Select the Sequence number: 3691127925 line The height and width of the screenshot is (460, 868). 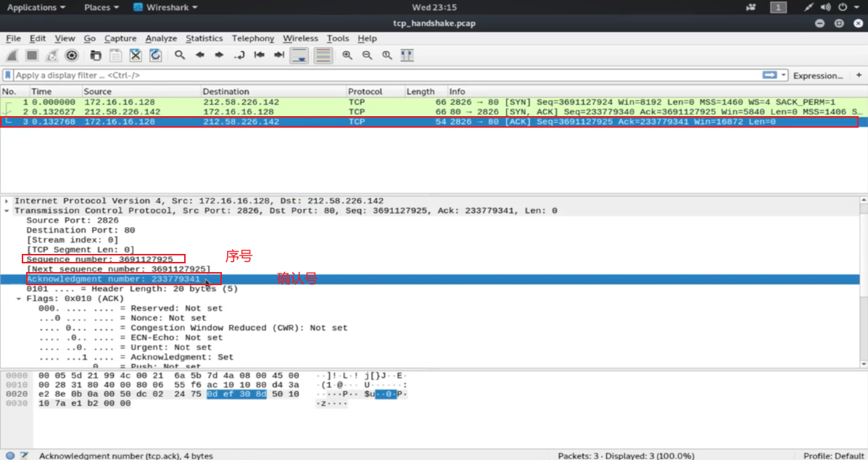(99, 259)
